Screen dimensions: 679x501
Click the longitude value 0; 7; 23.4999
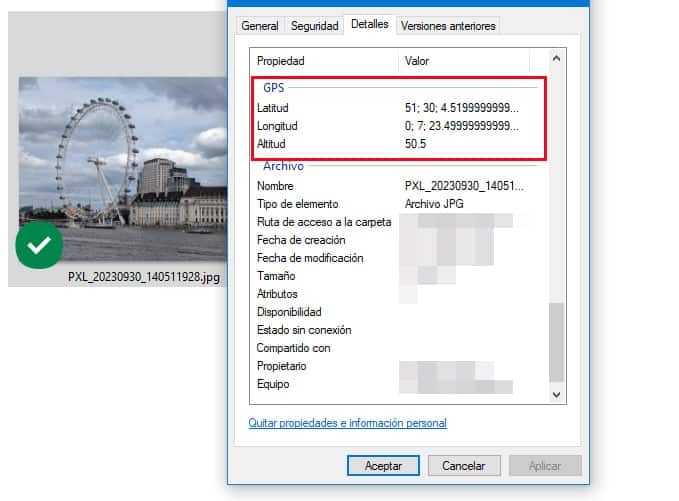[462, 126]
